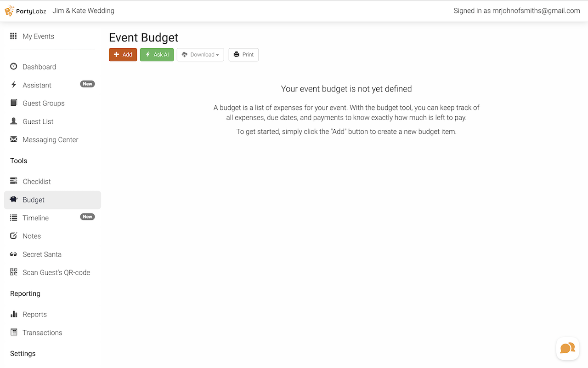Image resolution: width=588 pixels, height=368 pixels.
Task: Add a new budget item
Action: pos(123,55)
